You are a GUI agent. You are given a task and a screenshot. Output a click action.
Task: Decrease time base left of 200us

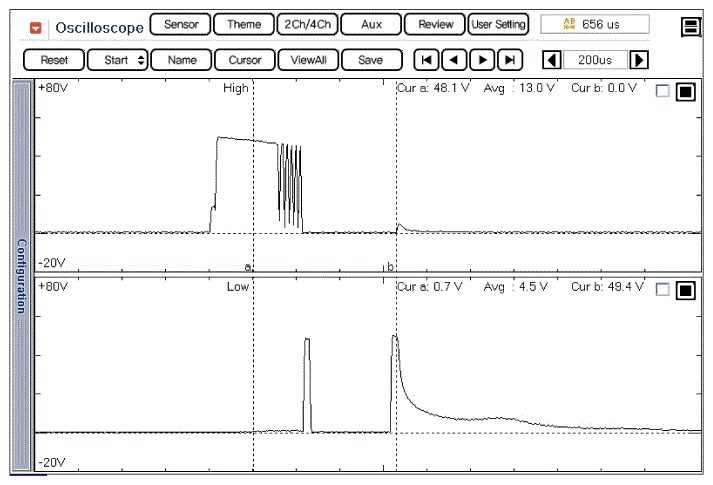pos(550,60)
